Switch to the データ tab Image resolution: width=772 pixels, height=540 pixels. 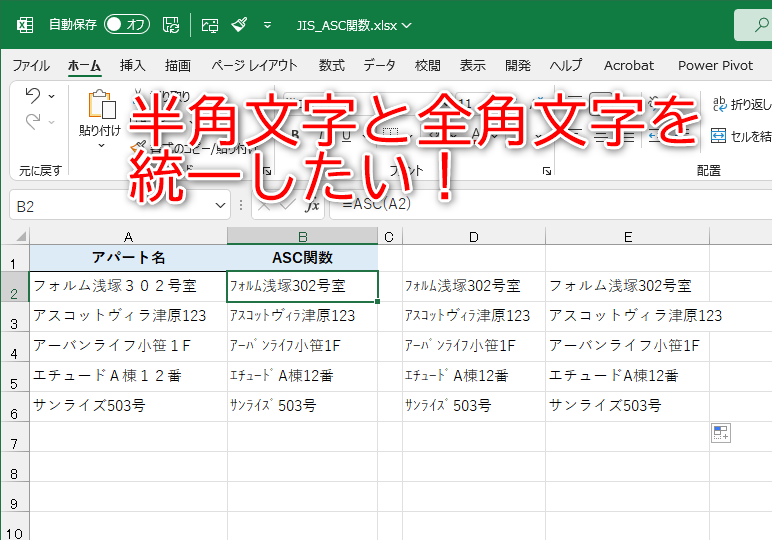pyautogui.click(x=379, y=65)
